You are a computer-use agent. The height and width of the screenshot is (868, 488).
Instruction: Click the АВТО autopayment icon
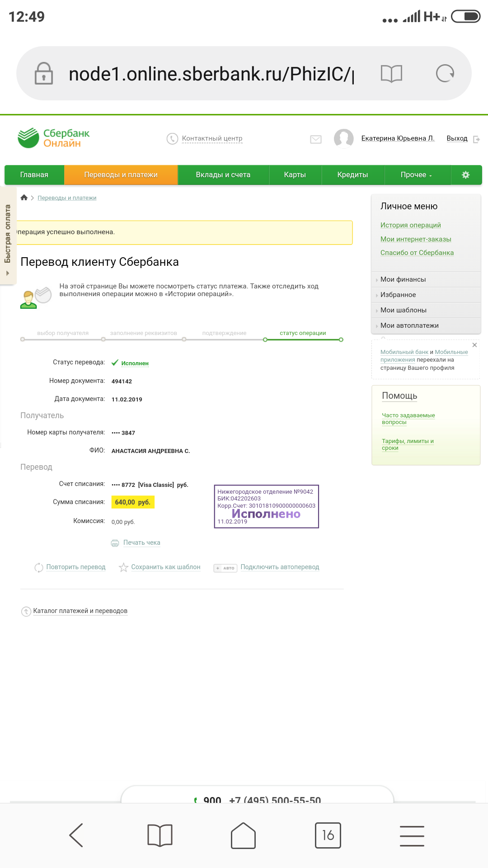coord(225,568)
